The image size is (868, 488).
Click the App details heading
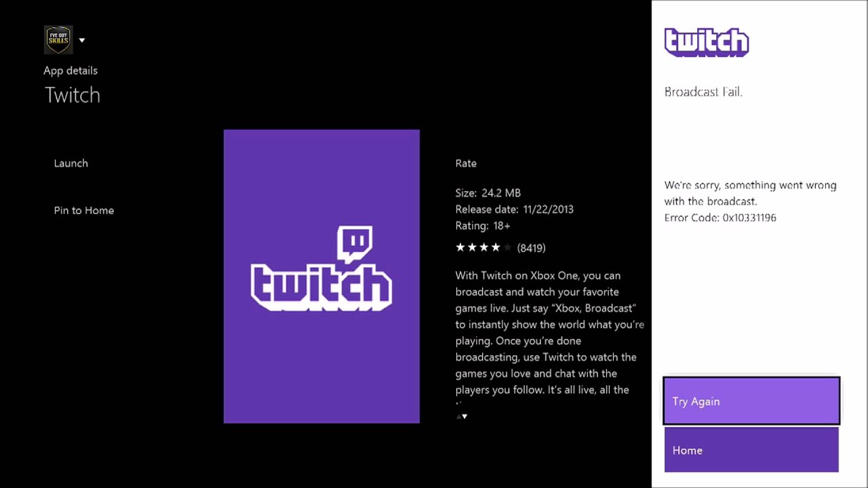(71, 70)
